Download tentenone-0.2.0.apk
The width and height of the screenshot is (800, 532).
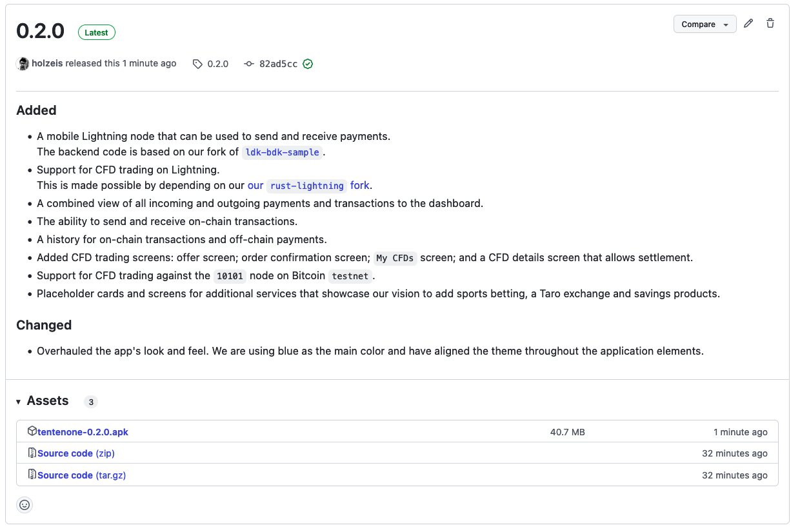(x=83, y=432)
